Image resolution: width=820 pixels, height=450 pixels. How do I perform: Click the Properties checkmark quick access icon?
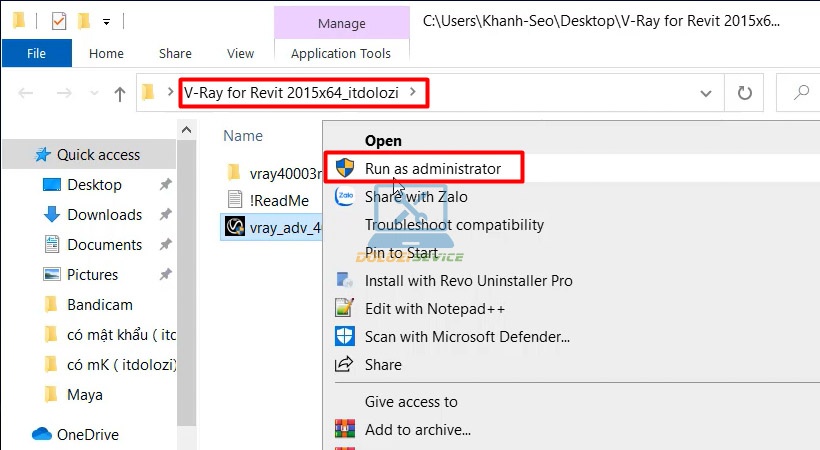(59, 21)
